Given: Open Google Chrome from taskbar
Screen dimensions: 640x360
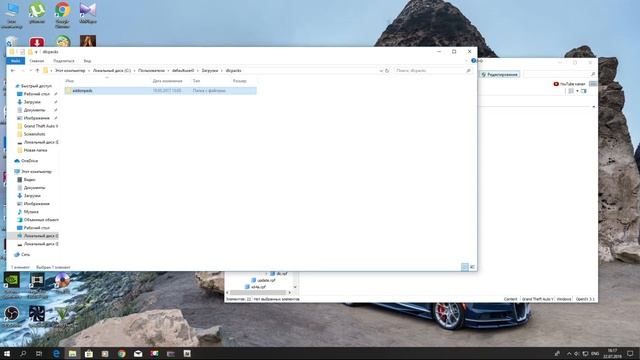Looking at the screenshot, I should pos(122,353).
